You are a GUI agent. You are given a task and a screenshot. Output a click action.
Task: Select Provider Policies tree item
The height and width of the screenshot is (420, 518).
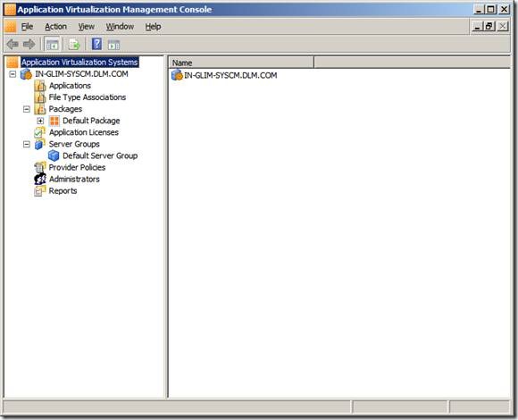coord(77,167)
